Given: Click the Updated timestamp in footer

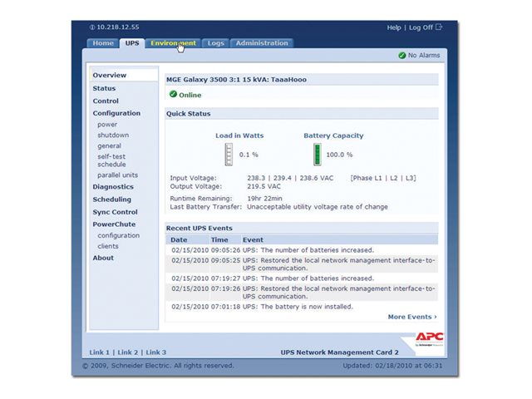Looking at the screenshot, I should [392, 366].
